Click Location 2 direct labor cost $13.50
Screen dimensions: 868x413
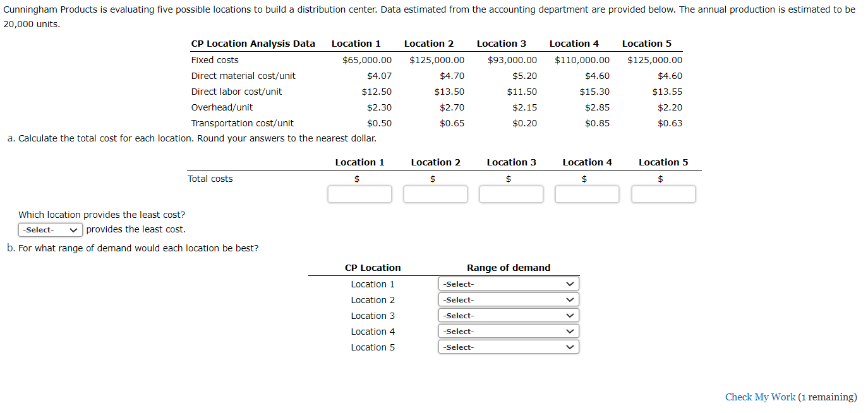tap(449, 92)
